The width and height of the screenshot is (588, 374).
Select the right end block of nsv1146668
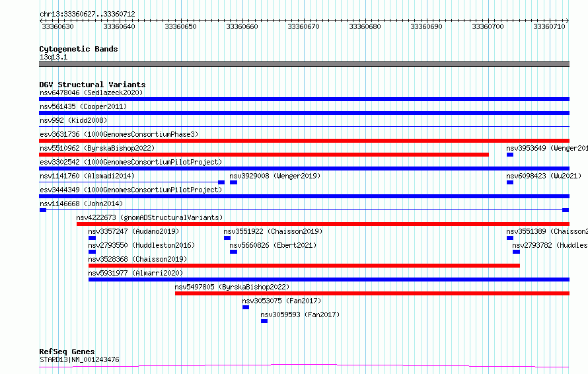tap(566, 210)
